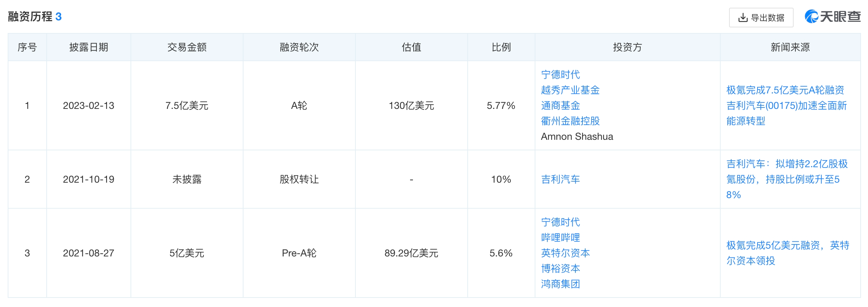Click the 估值 column header
The width and height of the screenshot is (868, 307).
point(412,47)
